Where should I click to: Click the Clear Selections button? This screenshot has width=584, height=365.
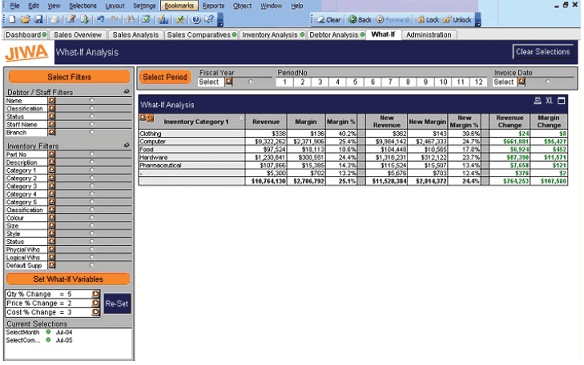coord(543,52)
